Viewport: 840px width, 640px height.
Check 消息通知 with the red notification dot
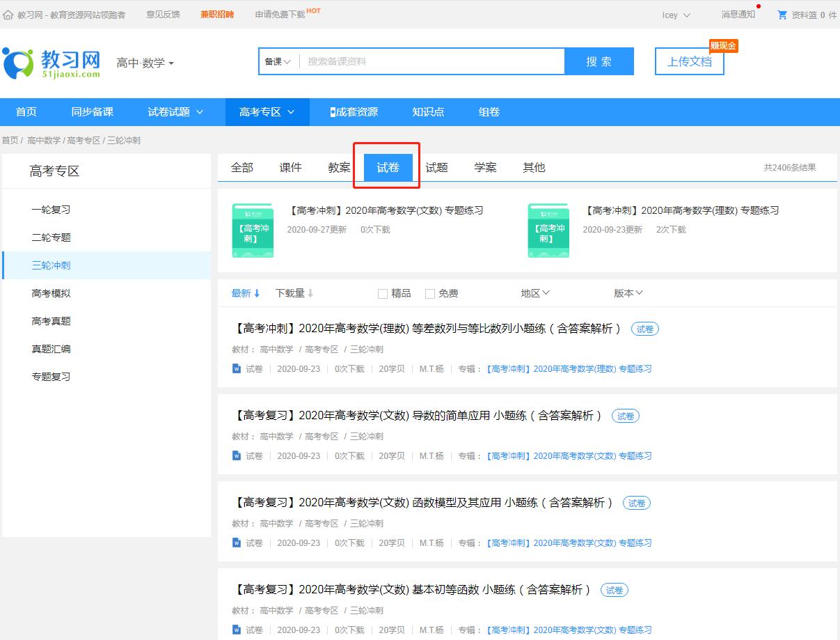[x=738, y=13]
